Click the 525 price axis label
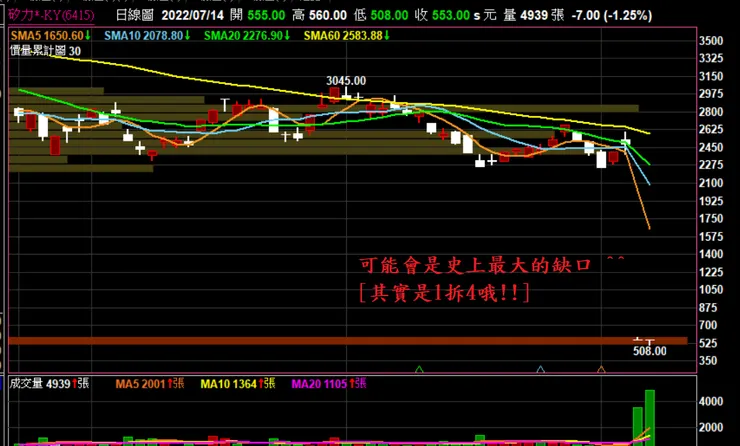The width and height of the screenshot is (740, 446). tap(708, 343)
